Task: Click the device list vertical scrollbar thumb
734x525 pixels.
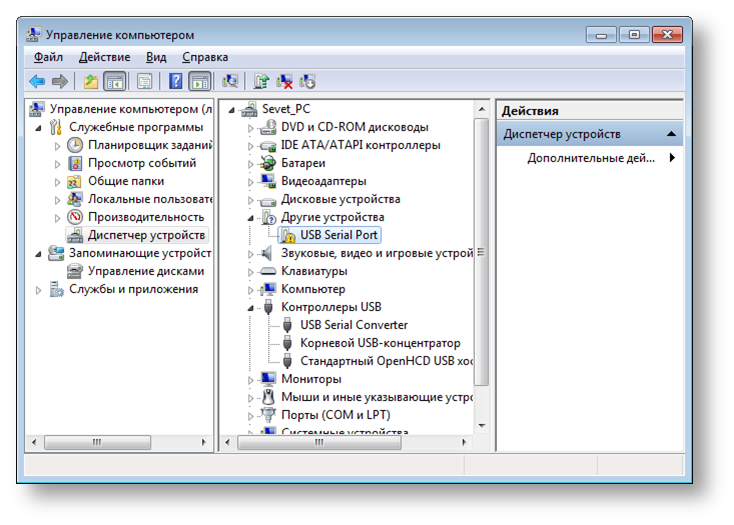Action: tap(482, 252)
